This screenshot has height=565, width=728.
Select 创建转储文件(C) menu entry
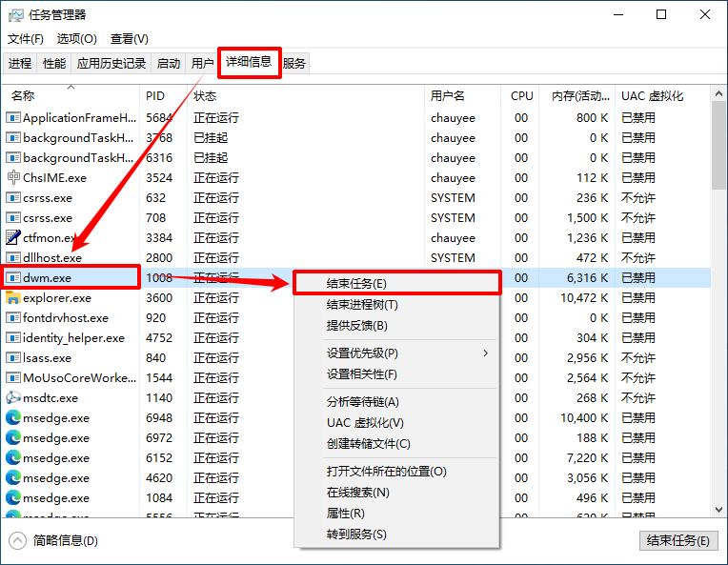(x=397, y=443)
